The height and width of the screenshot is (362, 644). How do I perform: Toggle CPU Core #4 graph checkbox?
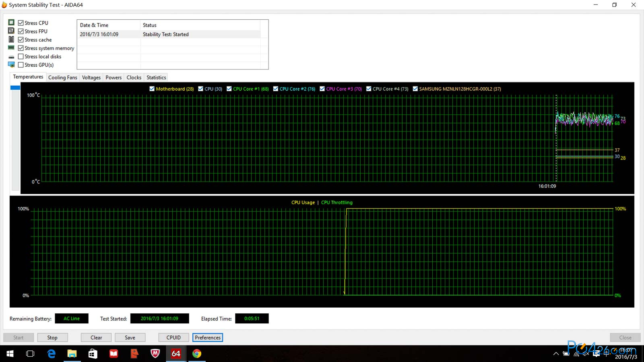pyautogui.click(x=369, y=89)
